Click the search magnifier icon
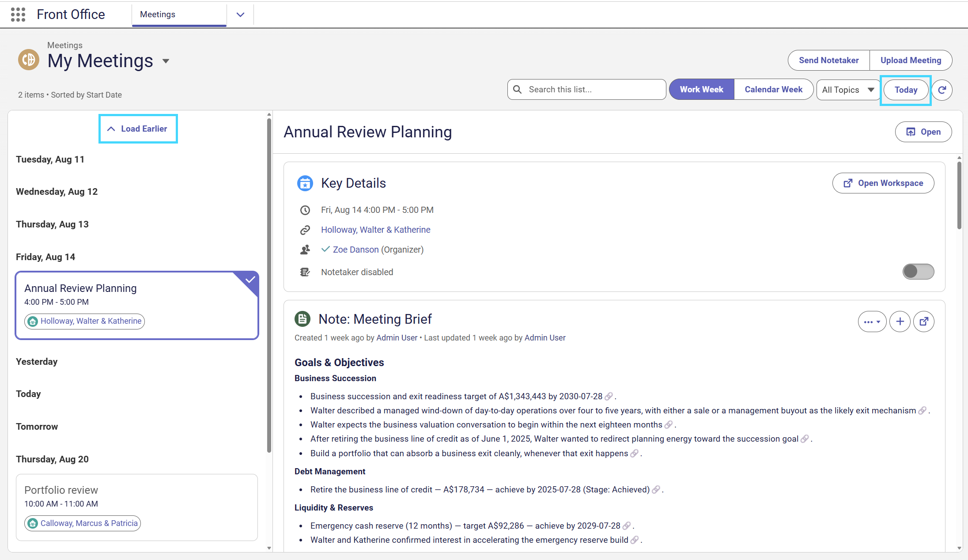This screenshot has height=560, width=968. pos(518,90)
